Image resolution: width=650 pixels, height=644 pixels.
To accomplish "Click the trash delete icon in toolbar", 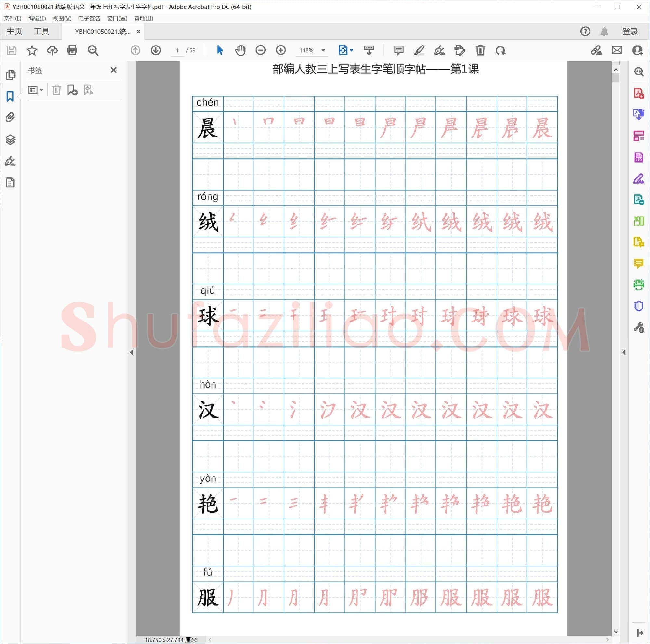I will 480,50.
